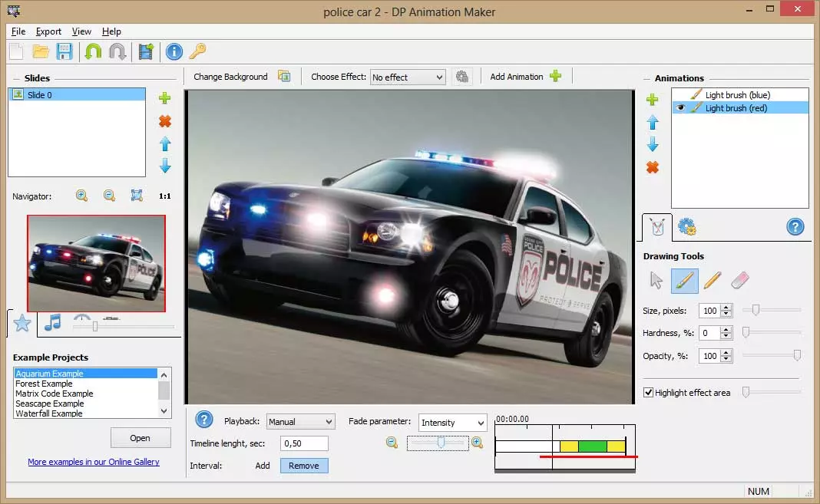This screenshot has height=504, width=820.
Task: Open the View menu
Action: point(81,31)
